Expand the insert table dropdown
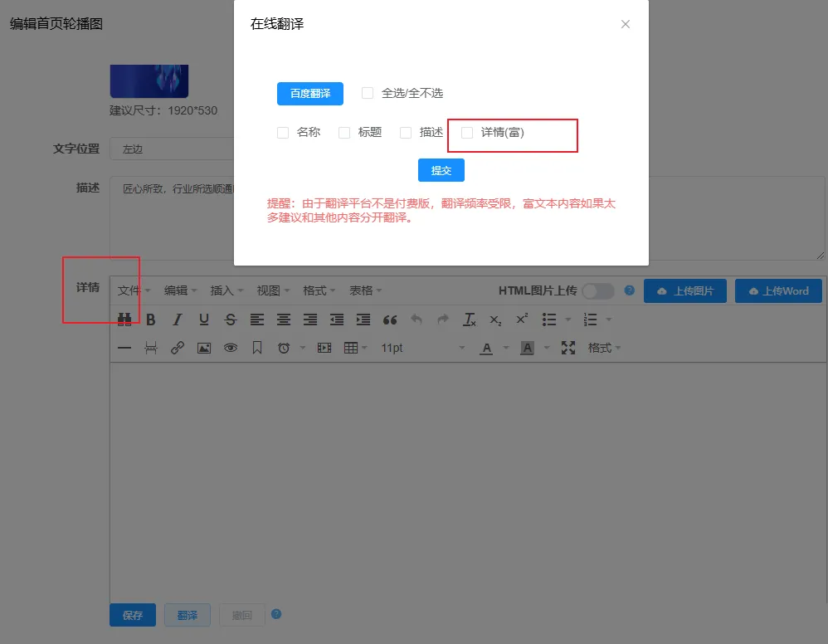 [x=355, y=348]
